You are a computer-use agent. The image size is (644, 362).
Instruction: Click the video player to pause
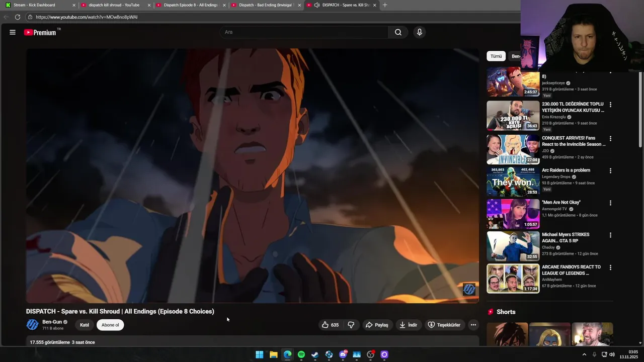pos(253,176)
